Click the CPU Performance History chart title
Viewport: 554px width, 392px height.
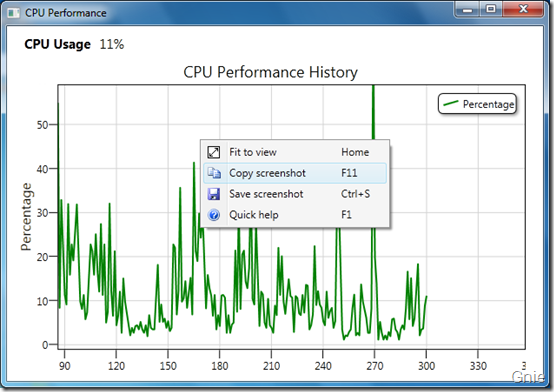coord(270,72)
